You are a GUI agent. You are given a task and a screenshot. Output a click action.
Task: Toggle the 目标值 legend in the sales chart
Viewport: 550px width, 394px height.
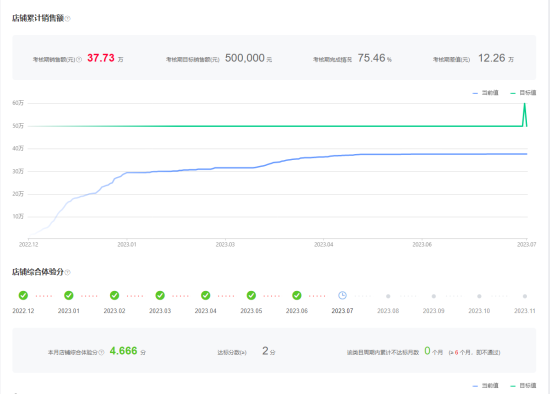point(523,93)
